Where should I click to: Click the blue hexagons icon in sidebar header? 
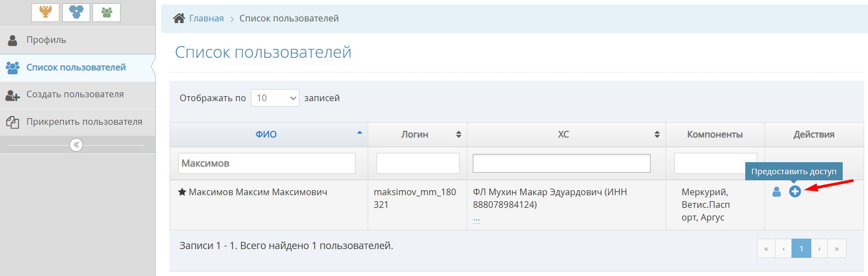[76, 12]
